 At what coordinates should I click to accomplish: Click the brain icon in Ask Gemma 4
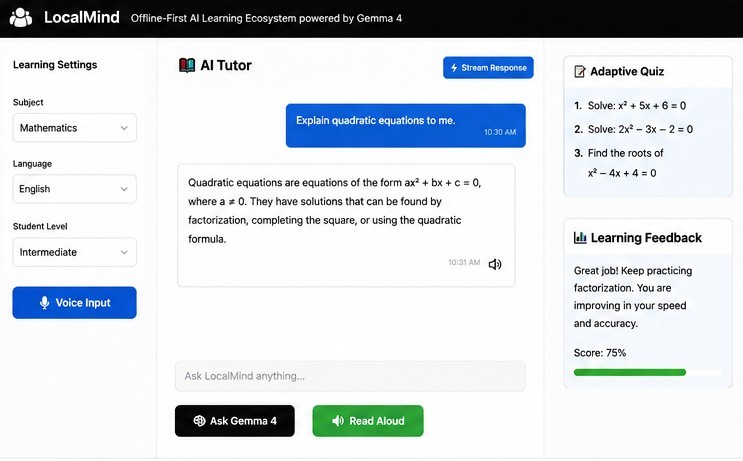(x=199, y=421)
